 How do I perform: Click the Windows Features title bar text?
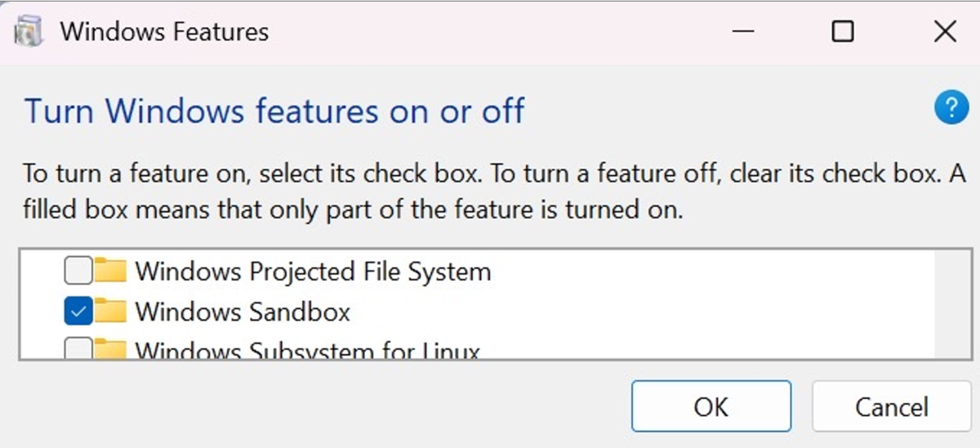(165, 32)
